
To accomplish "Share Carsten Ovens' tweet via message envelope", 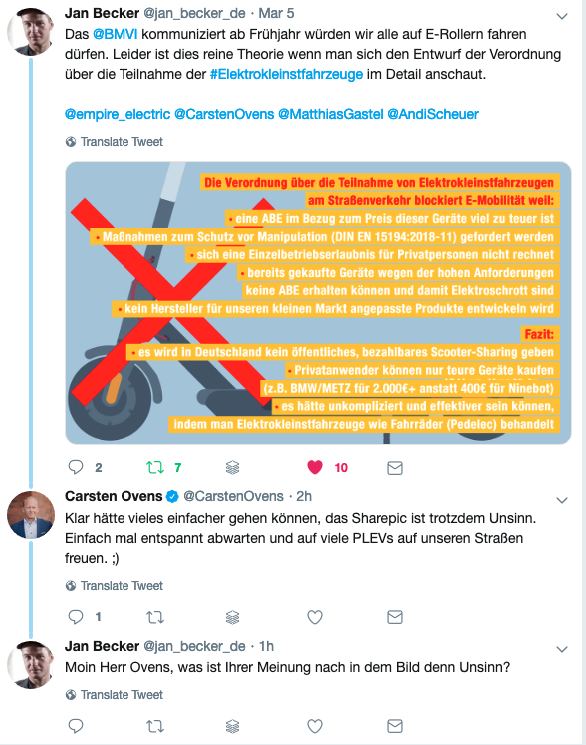I will coord(395,617).
